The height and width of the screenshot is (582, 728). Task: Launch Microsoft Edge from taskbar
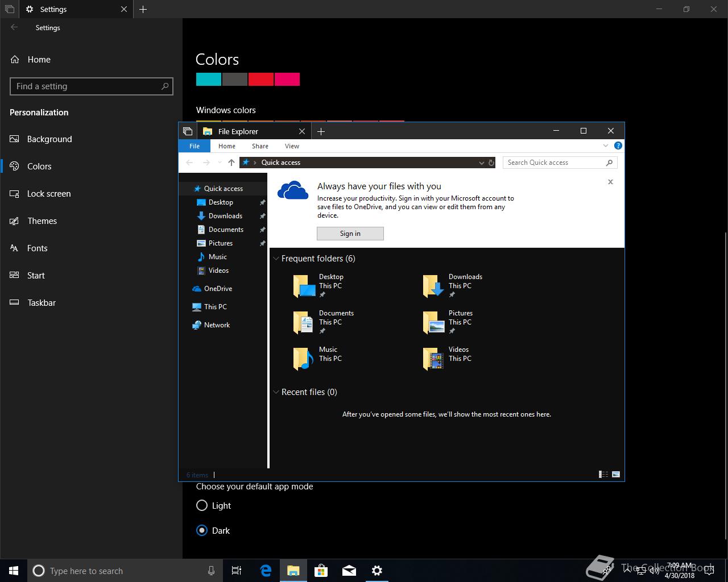266,571
